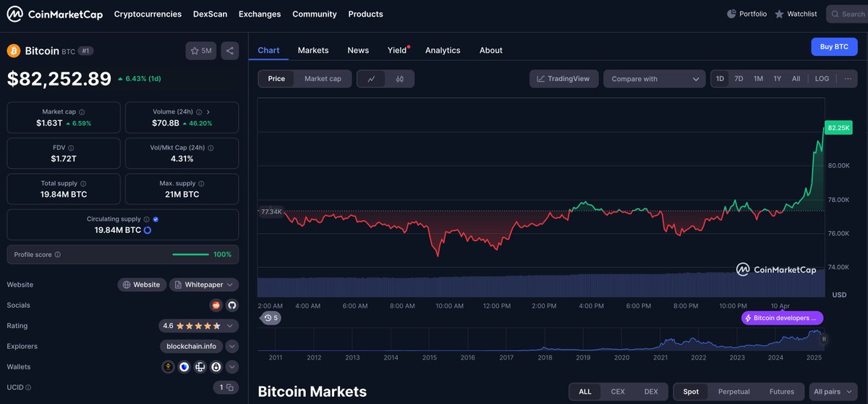Switch to line chart icon
The image size is (868, 404).
371,79
